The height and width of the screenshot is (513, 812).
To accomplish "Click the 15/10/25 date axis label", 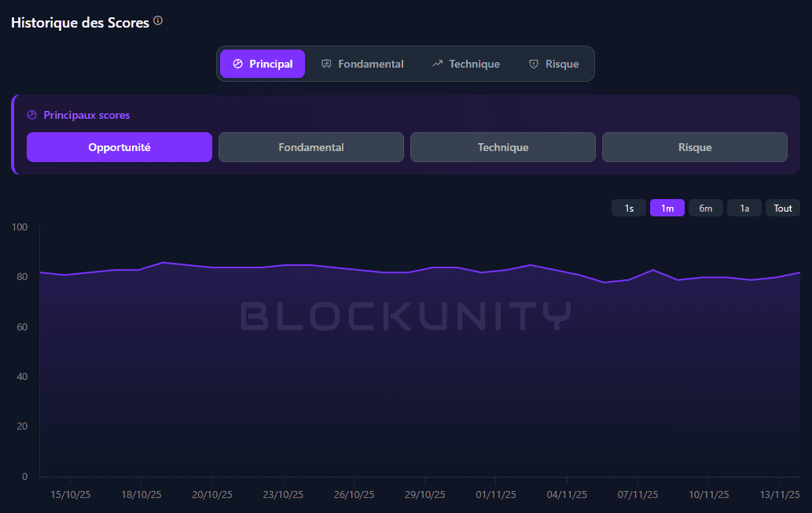I will pyautogui.click(x=71, y=495).
